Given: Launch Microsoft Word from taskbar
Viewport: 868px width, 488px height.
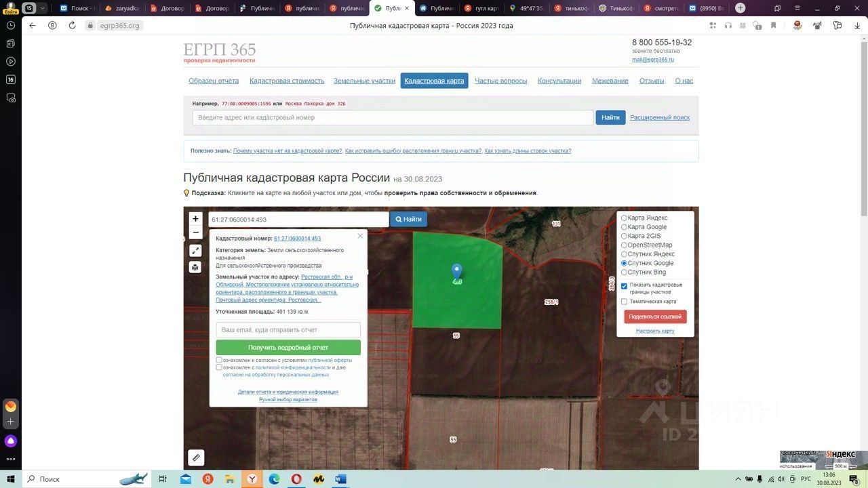Looking at the screenshot, I should (x=340, y=479).
